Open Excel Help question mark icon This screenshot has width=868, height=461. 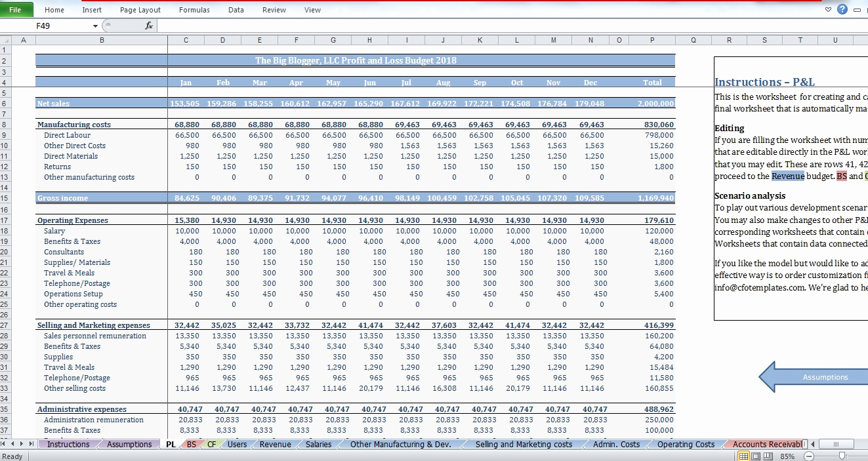coord(842,10)
